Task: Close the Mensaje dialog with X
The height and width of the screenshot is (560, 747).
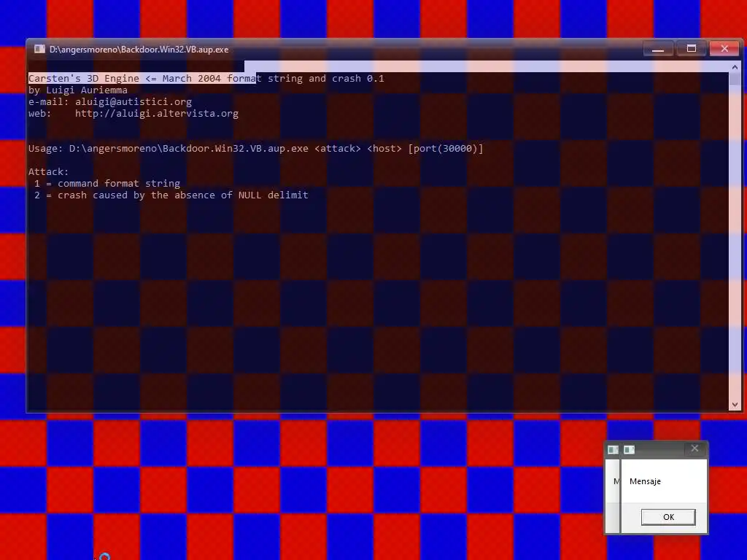Action: [x=694, y=448]
